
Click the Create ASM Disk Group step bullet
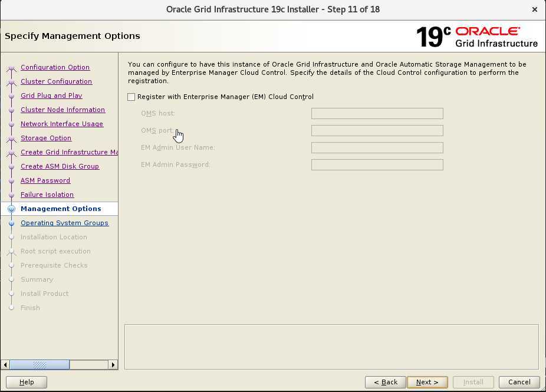click(x=11, y=167)
